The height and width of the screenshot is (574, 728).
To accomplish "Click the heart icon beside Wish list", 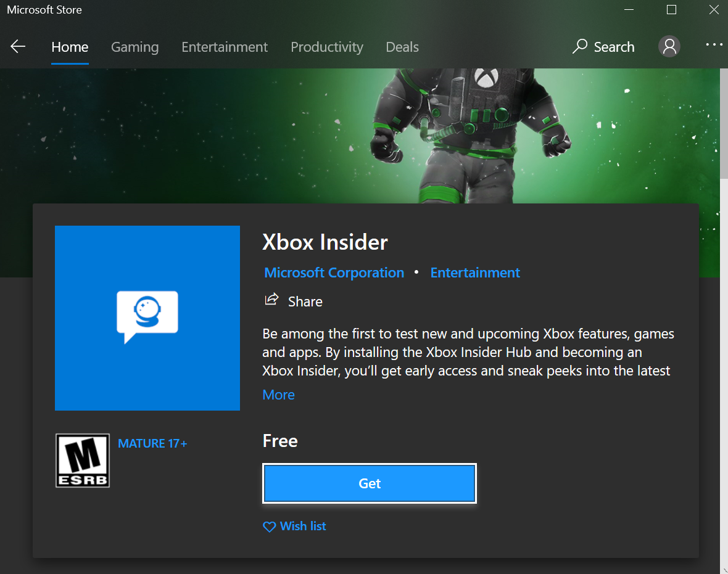I will pos(269,526).
